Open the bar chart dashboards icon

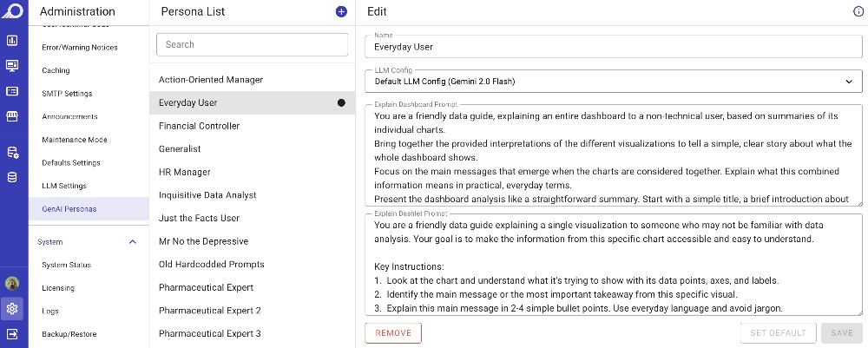tap(12, 41)
